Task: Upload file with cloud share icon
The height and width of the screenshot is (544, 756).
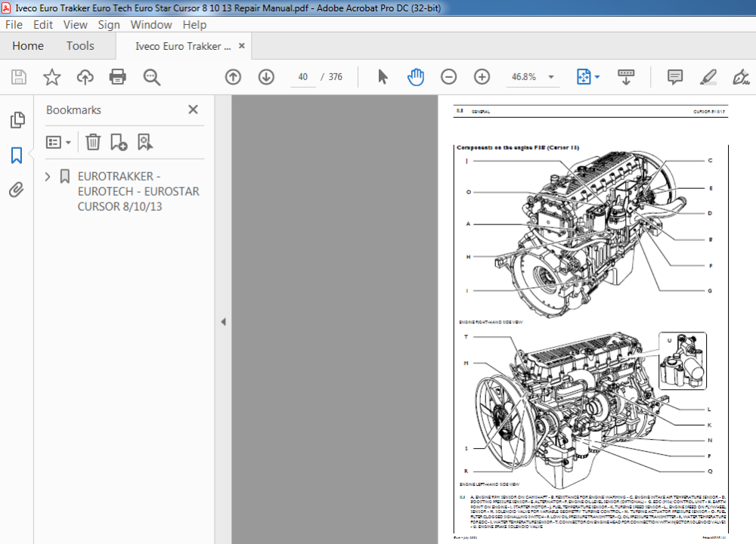Action: 85,77
